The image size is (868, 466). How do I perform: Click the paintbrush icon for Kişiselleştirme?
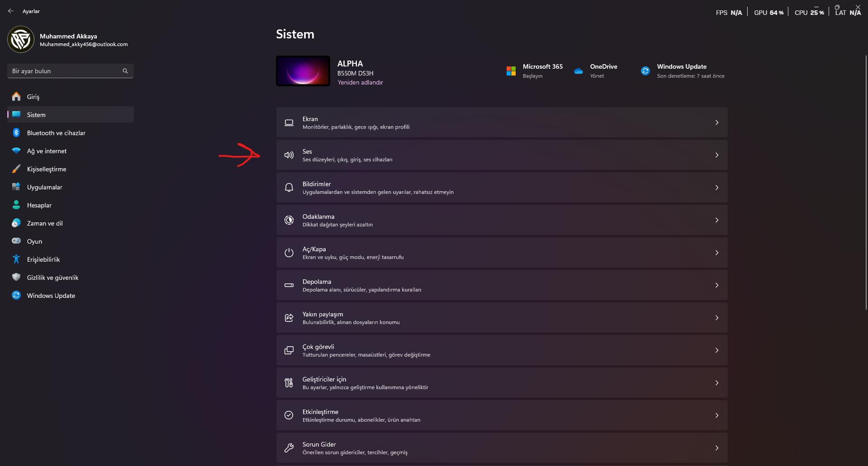pyautogui.click(x=16, y=169)
